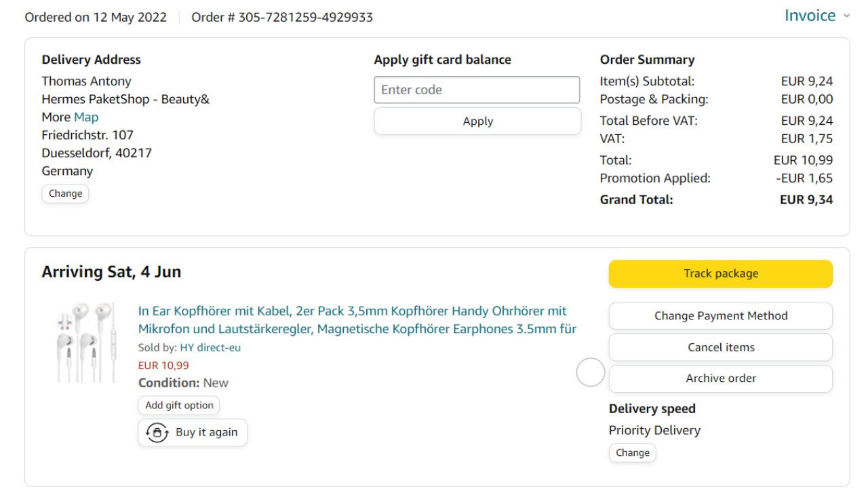Expand the Invoice dropdown
Screen dimensions: 868x502
pos(817,16)
